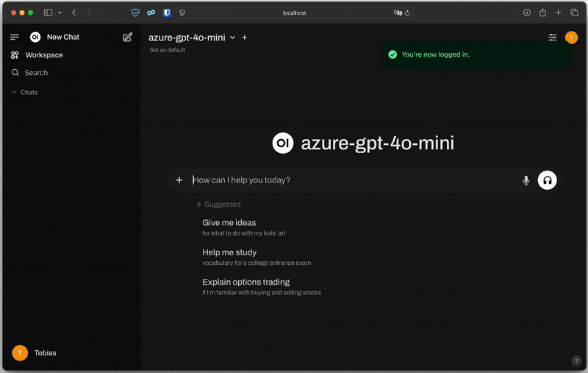The image size is (588, 373).
Task: Go forward in Safari history
Action: click(89, 13)
